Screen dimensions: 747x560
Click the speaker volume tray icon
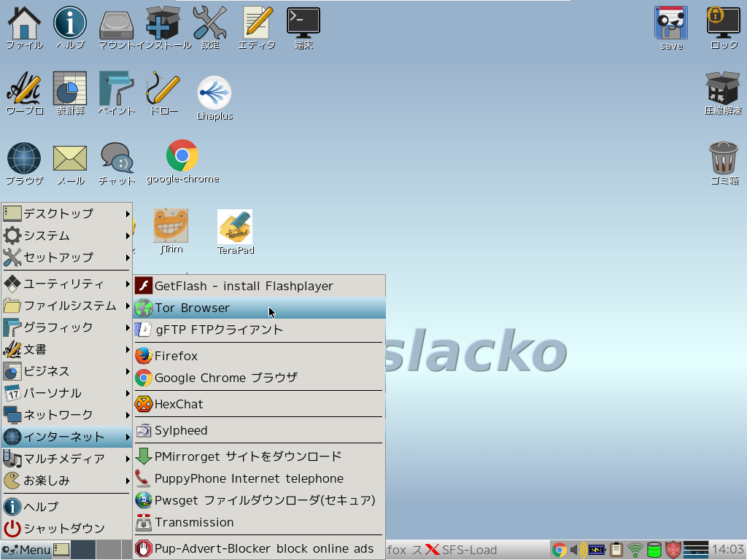pyautogui.click(x=578, y=550)
